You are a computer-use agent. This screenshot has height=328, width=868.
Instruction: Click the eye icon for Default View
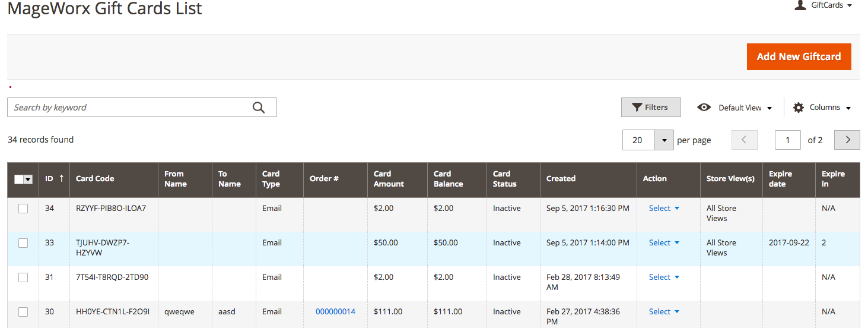click(704, 108)
